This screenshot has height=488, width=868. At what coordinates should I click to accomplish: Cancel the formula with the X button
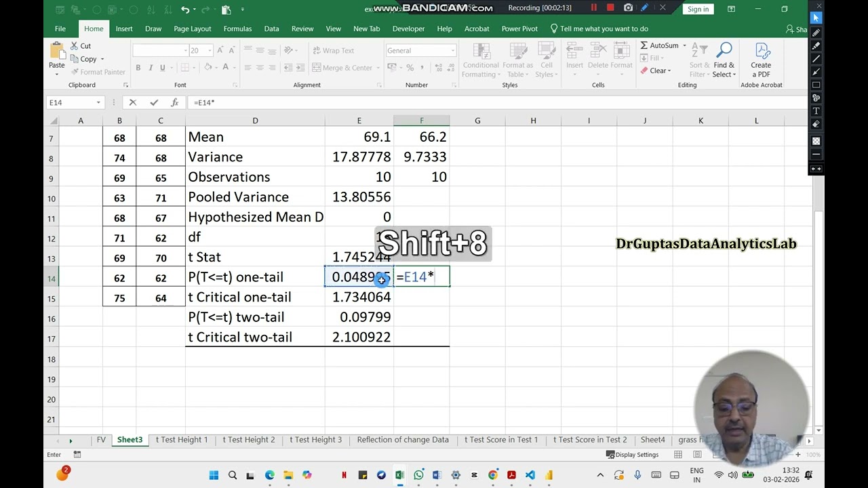[x=133, y=102]
